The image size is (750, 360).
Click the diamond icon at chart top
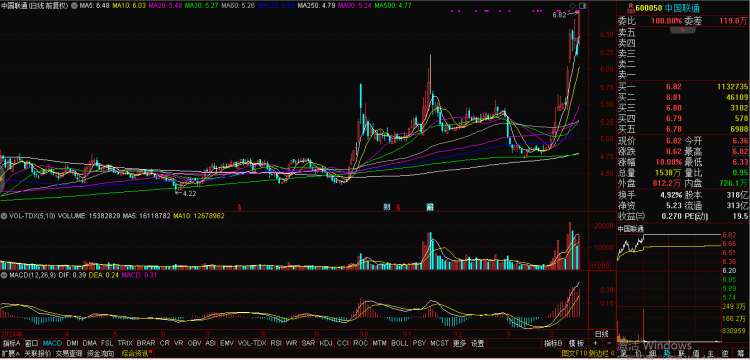coord(572,6)
